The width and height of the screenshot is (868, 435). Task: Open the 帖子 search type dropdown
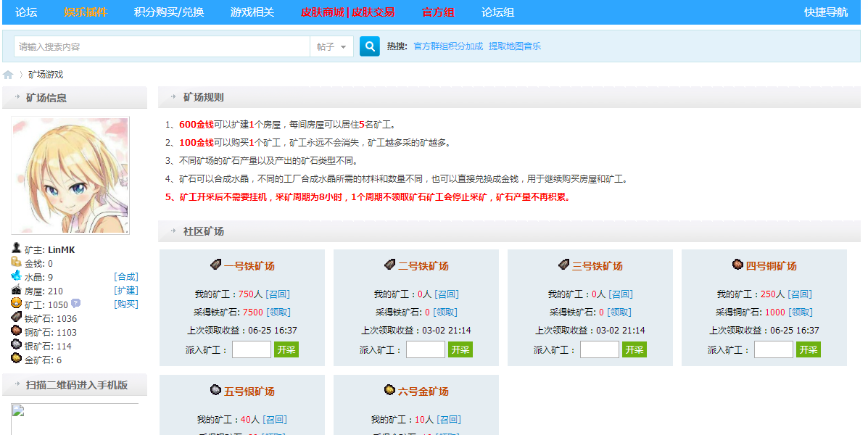[331, 46]
